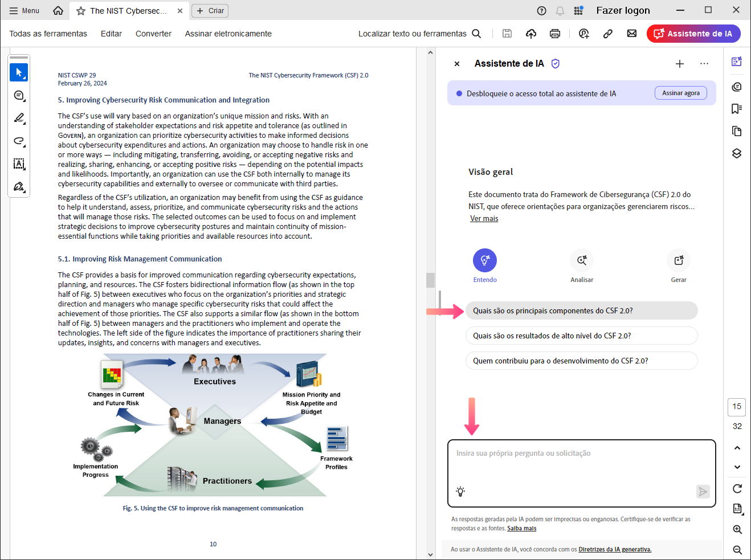The width and height of the screenshot is (751, 560).
Task: Open the Converter menu
Action: click(153, 34)
